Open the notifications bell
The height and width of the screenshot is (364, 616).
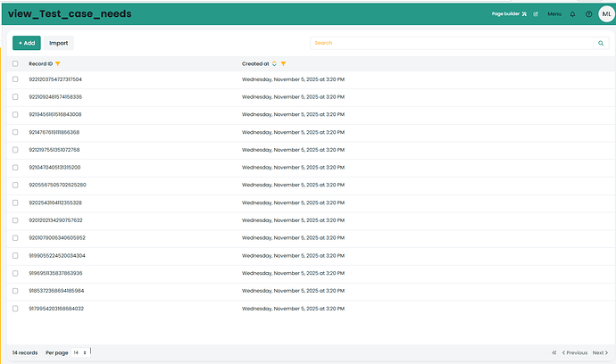click(x=572, y=14)
